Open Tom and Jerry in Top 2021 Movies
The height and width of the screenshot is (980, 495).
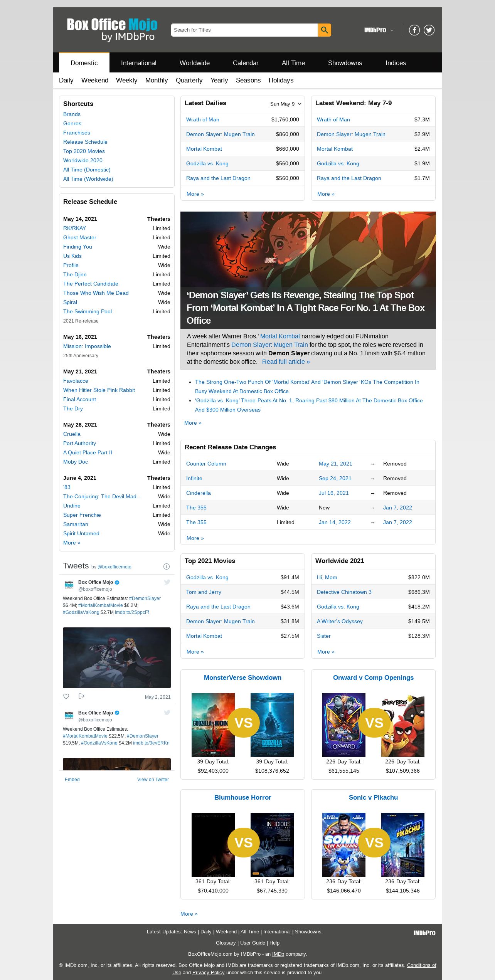pos(204,592)
